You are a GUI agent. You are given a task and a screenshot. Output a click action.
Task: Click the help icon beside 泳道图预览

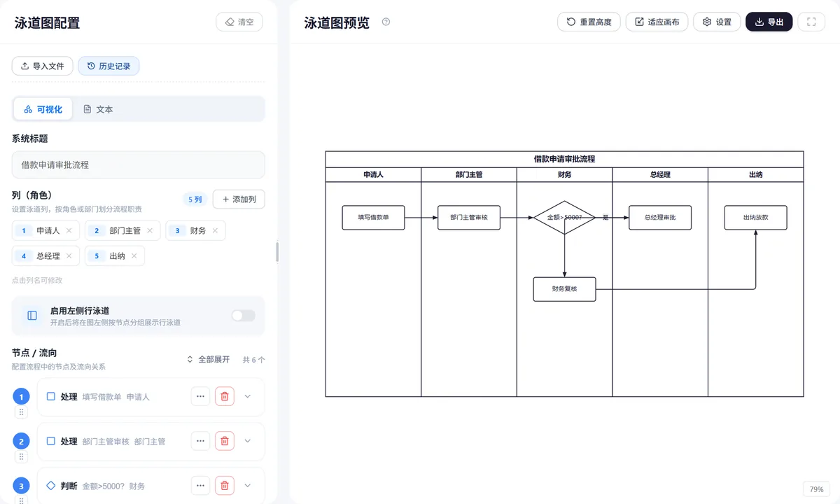coord(386,22)
